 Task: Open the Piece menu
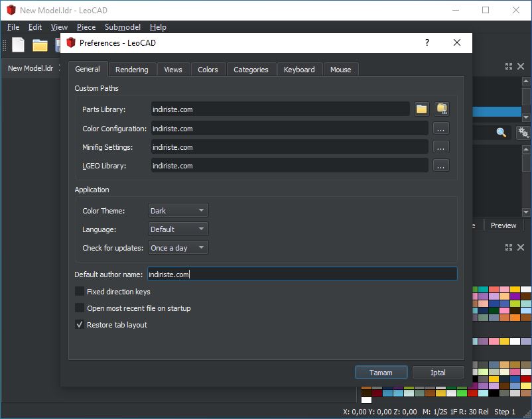(x=86, y=27)
